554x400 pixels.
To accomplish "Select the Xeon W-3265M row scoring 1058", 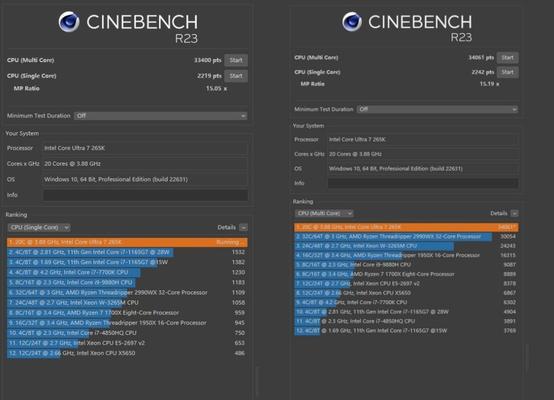I will point(127,302).
